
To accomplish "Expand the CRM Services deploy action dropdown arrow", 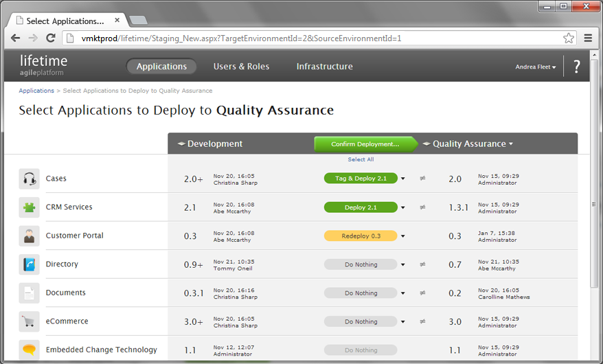I will [x=403, y=207].
